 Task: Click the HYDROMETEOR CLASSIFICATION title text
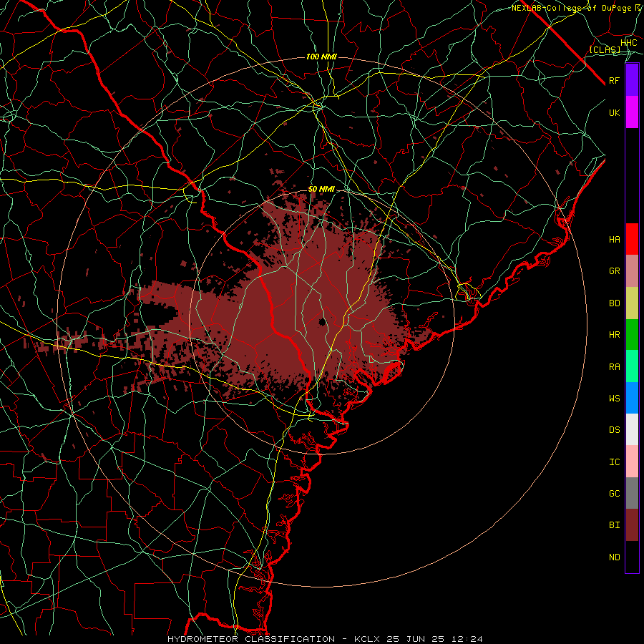click(251, 639)
